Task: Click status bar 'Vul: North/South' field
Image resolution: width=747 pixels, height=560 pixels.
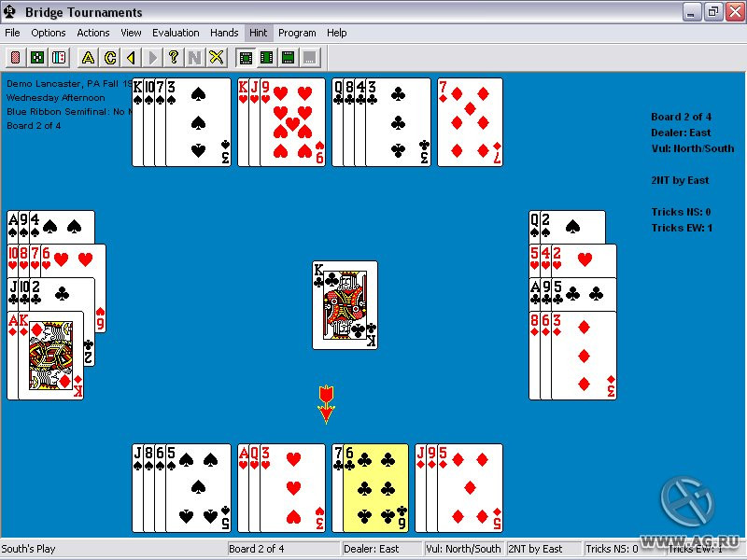Action: point(463,549)
